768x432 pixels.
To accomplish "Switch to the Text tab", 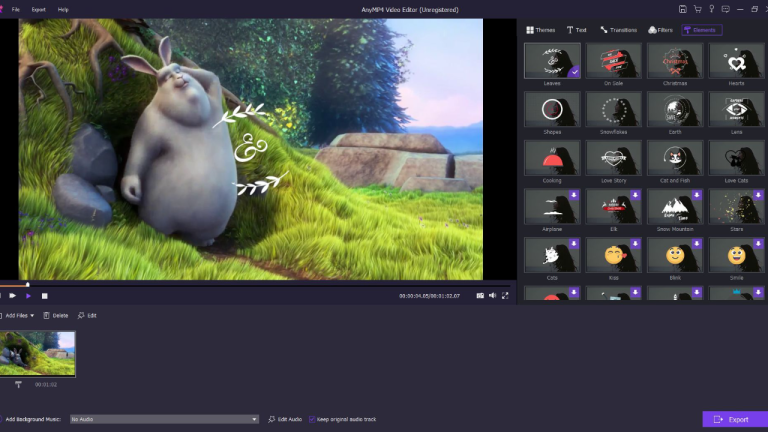I will click(x=576, y=30).
